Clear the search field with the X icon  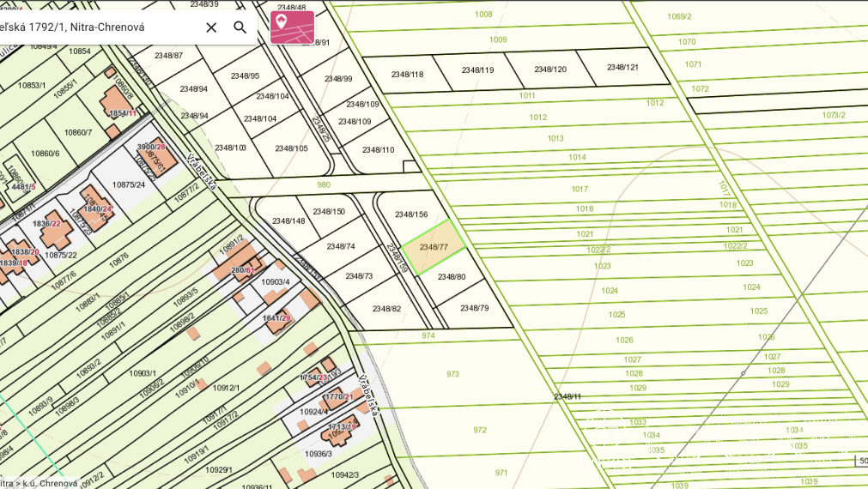click(211, 27)
